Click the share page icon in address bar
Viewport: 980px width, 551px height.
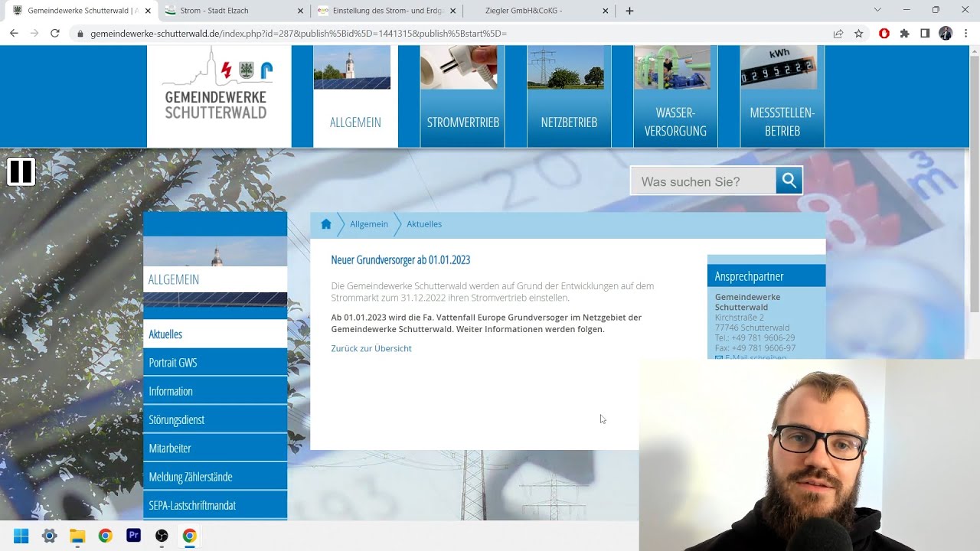click(x=838, y=34)
